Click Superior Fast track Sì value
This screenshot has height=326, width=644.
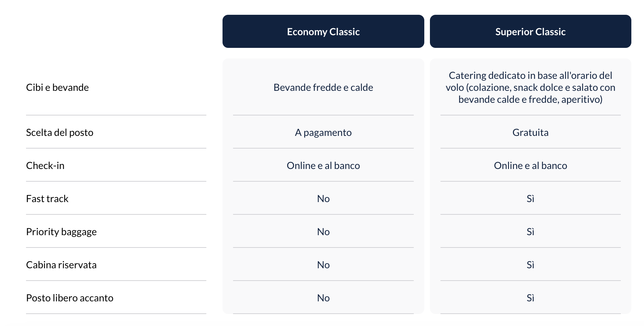(x=530, y=199)
